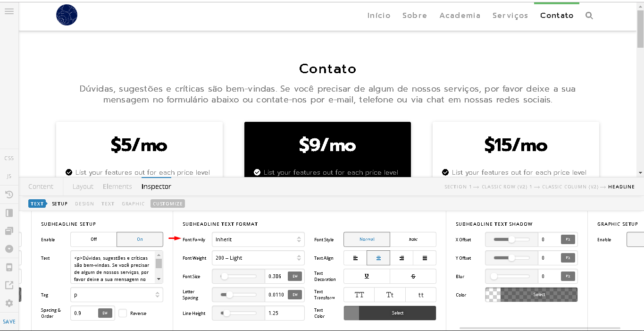Screen dimensions: 644x331
Task: Click the site logo in the header
Action: (x=67, y=15)
